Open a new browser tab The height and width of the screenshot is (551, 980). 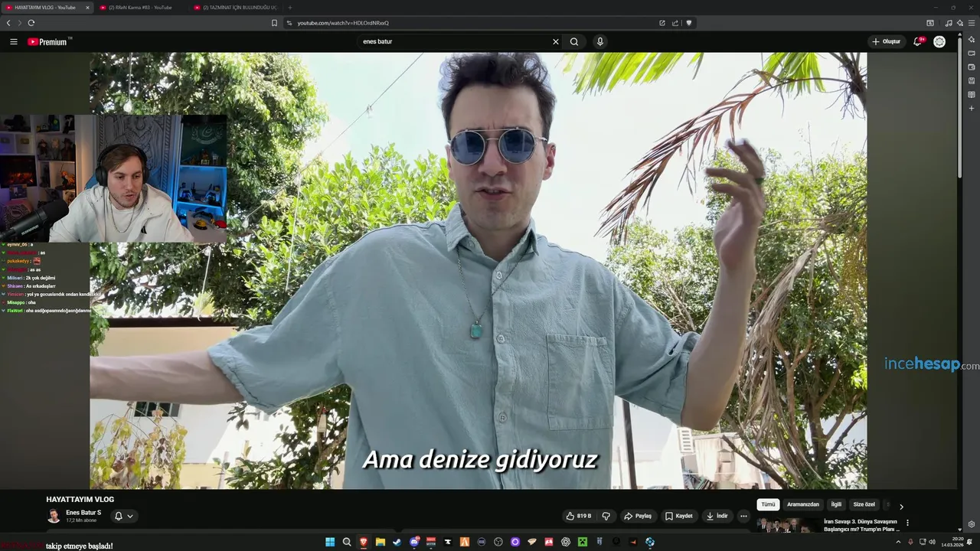click(289, 8)
